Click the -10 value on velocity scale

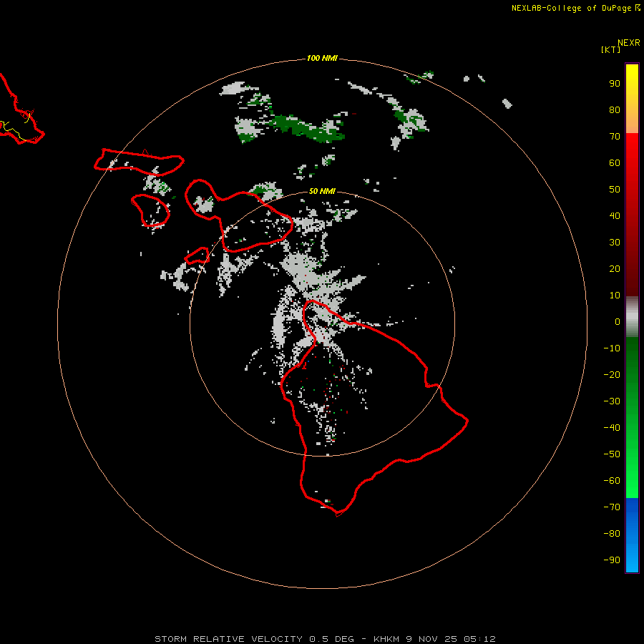[x=612, y=348]
